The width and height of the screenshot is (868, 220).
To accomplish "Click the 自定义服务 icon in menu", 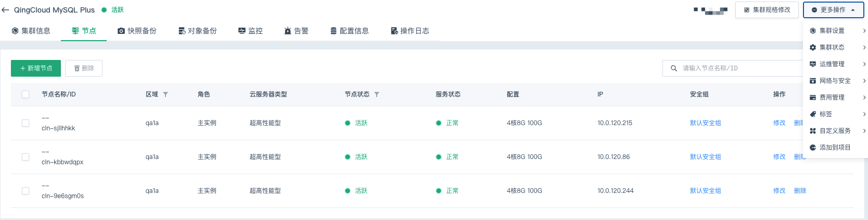I will (813, 131).
